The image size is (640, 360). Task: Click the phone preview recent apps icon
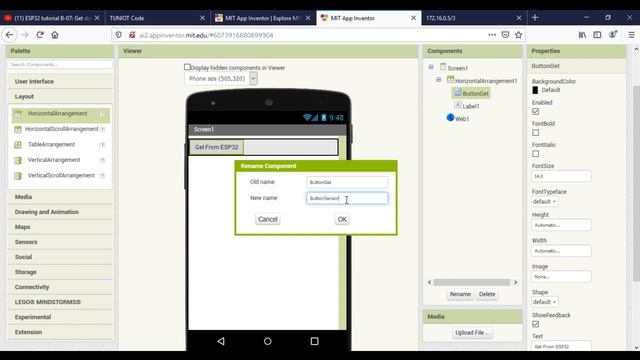[x=314, y=341]
